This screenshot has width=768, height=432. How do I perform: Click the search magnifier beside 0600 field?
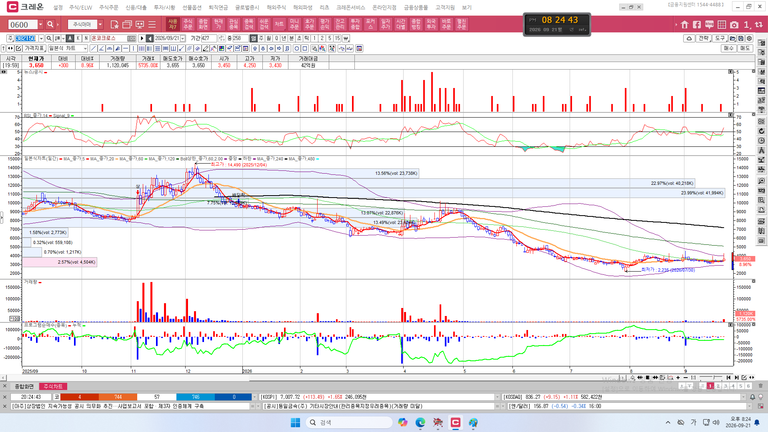(x=50, y=24)
